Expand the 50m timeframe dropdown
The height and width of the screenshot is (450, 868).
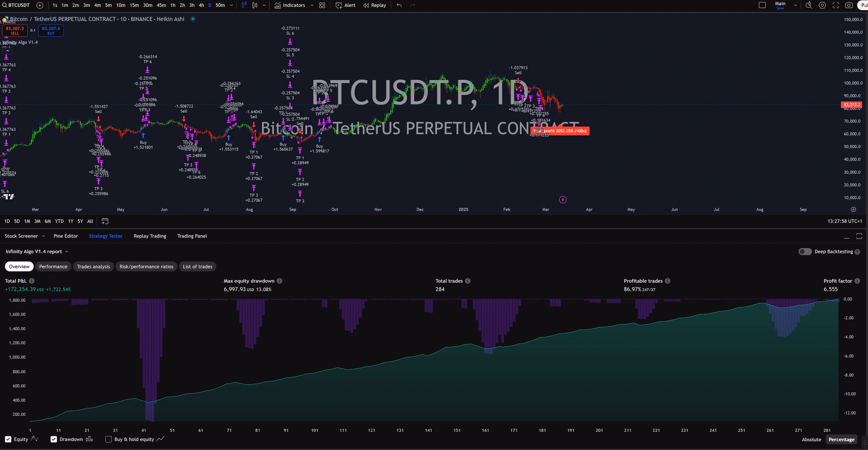pyautogui.click(x=231, y=5)
